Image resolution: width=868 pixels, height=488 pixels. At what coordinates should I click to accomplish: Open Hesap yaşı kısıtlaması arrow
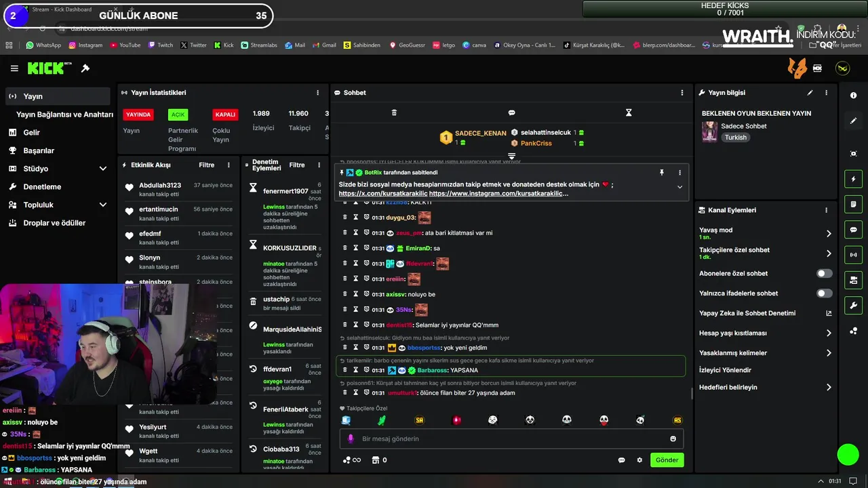coord(829,333)
